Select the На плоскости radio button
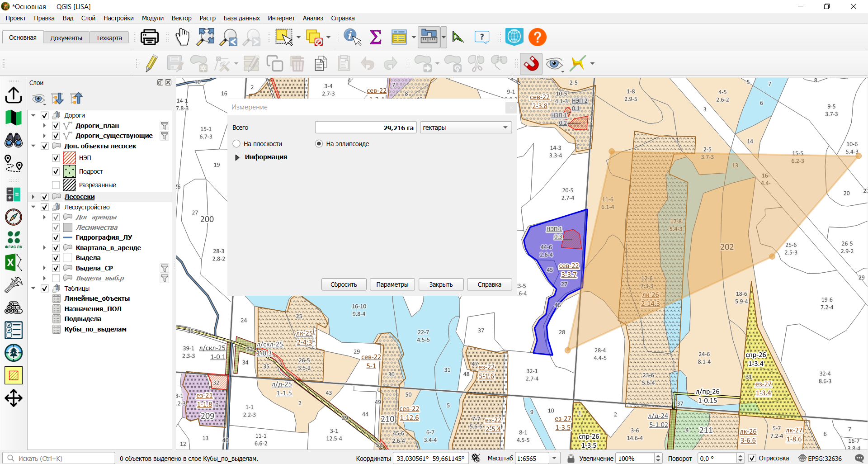This screenshot has height=464, width=868. point(236,144)
